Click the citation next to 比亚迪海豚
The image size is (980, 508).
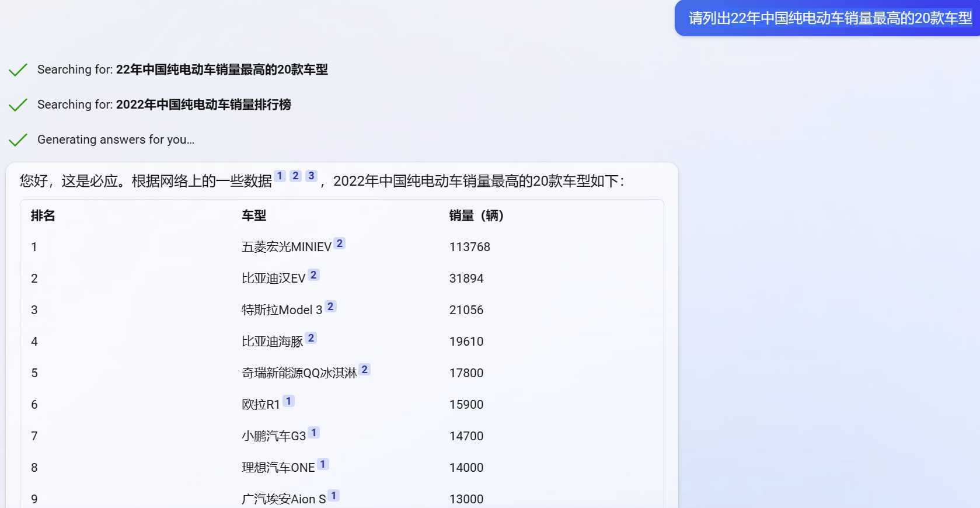[311, 338]
